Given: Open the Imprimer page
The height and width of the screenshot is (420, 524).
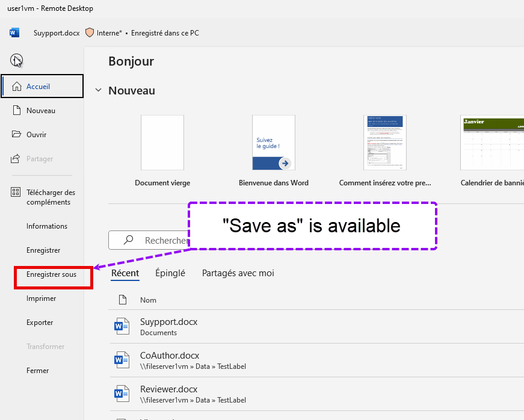Looking at the screenshot, I should tap(42, 298).
